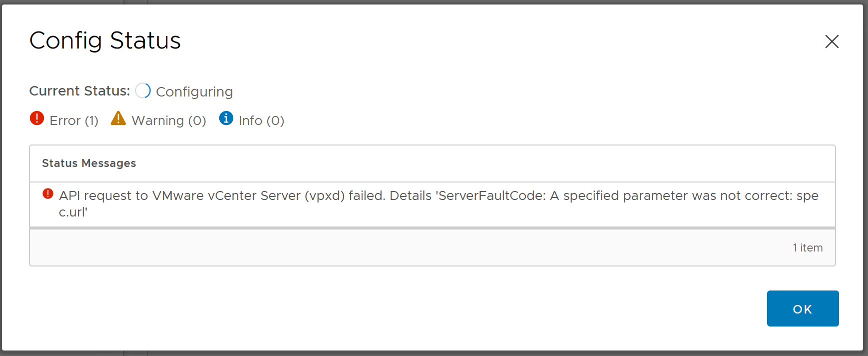Screen dimensions: 868x356
Task: Close the Config Status dialog with X
Action: (x=832, y=41)
